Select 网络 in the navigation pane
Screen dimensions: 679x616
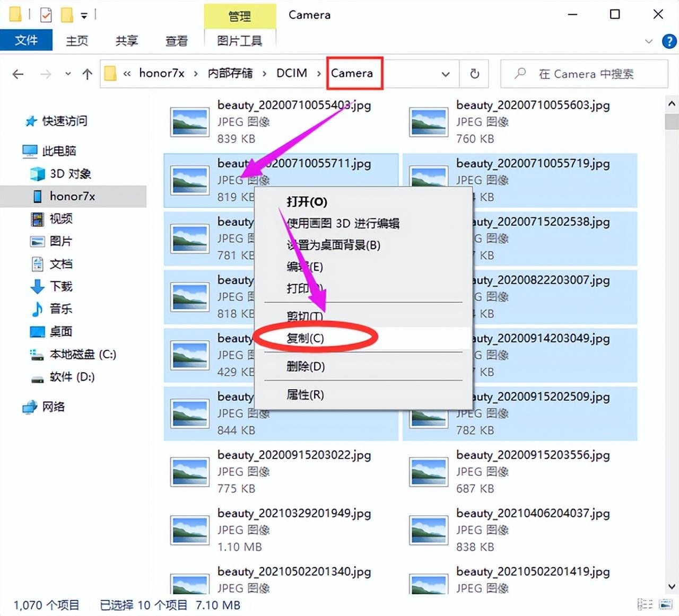click(x=43, y=407)
